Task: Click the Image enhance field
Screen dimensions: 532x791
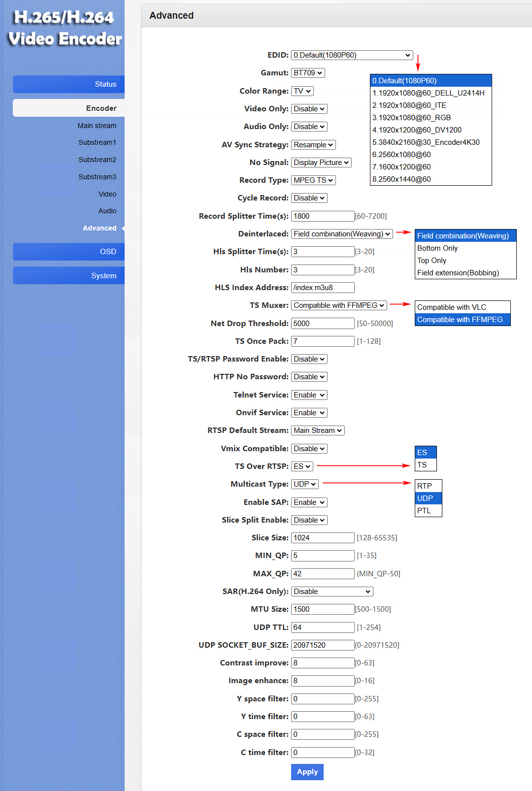Action: [323, 681]
